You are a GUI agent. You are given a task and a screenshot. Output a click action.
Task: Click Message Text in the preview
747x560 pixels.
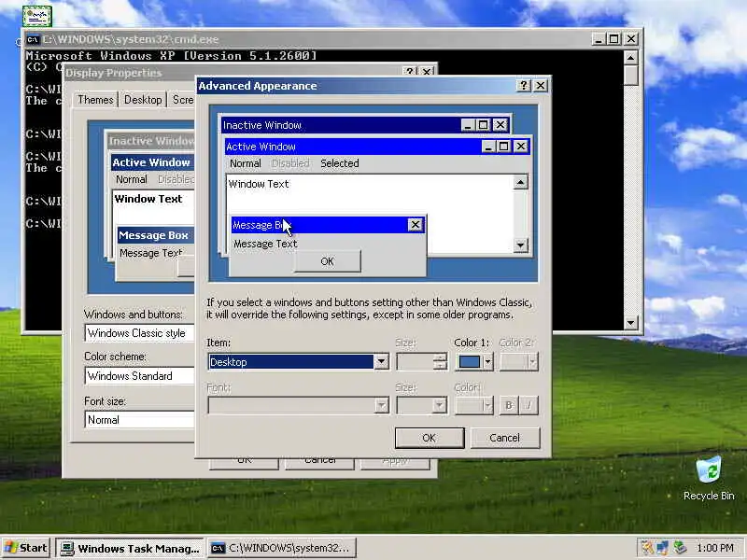pos(265,244)
